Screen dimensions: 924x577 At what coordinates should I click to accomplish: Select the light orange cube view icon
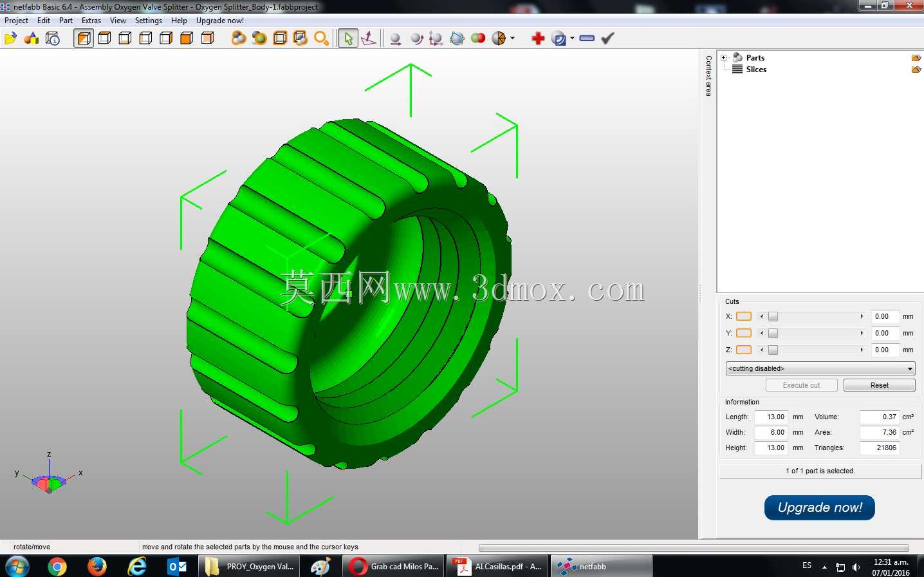coord(207,39)
